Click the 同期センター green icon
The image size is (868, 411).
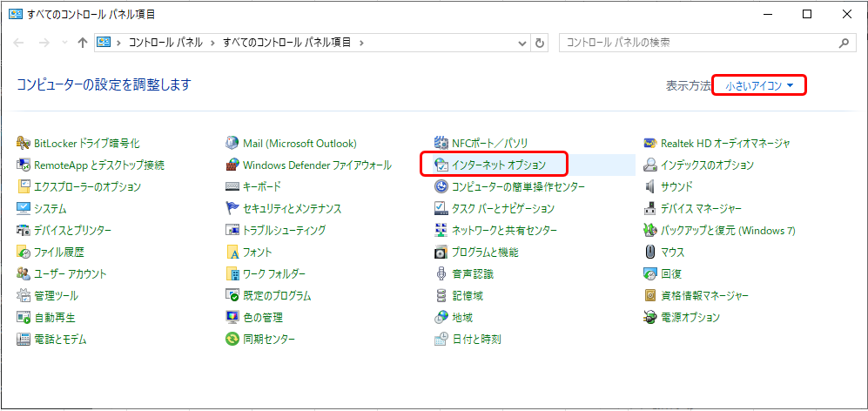[232, 340]
